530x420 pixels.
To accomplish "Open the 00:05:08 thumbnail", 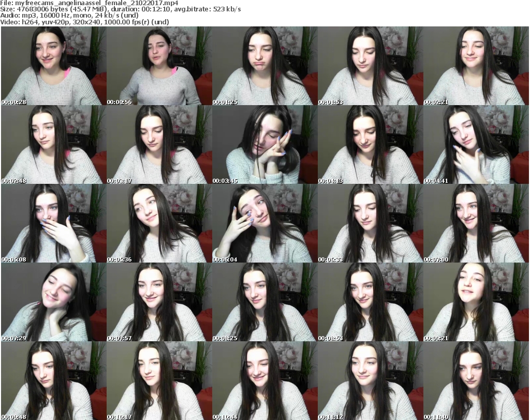I will click(54, 223).
